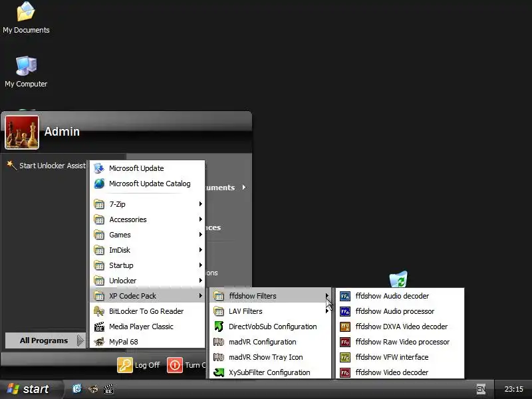532x399 pixels.
Task: Select the ImDisk menu entry
Action: pos(148,250)
